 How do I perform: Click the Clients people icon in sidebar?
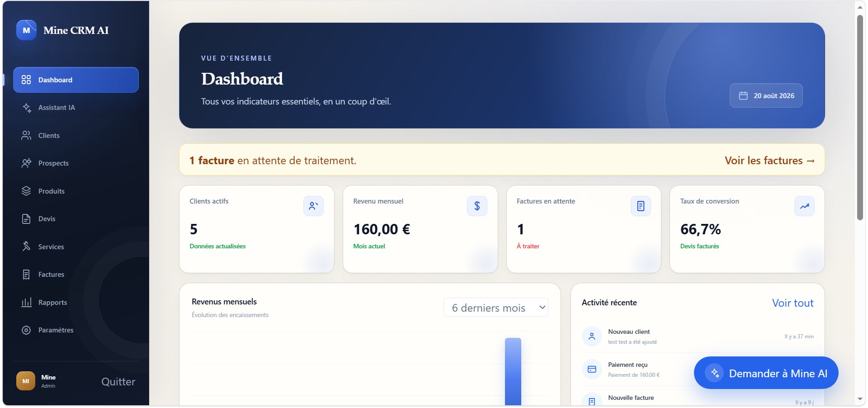click(x=26, y=136)
